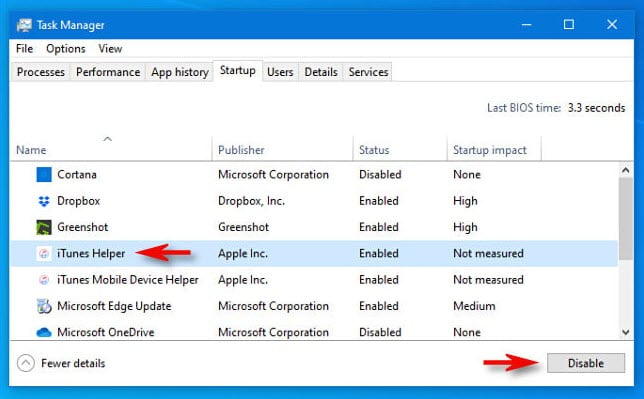
Task: Click the Microsoft OneDrive cloud icon
Action: click(x=44, y=332)
